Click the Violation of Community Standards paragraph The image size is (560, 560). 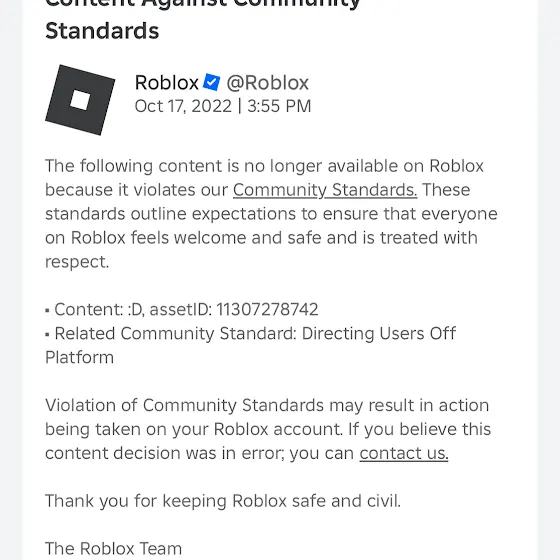[268, 429]
